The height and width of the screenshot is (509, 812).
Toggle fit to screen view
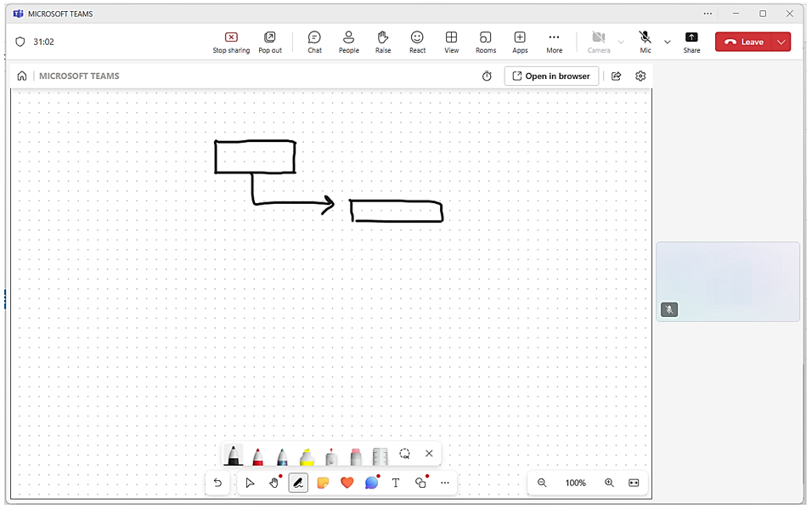pyautogui.click(x=634, y=483)
